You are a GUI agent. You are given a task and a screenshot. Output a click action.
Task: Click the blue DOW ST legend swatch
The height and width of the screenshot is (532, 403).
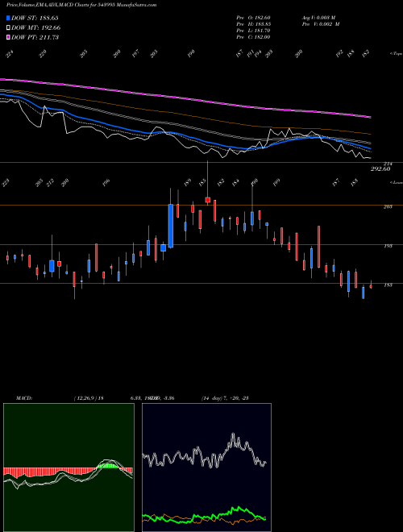(x=8, y=18)
